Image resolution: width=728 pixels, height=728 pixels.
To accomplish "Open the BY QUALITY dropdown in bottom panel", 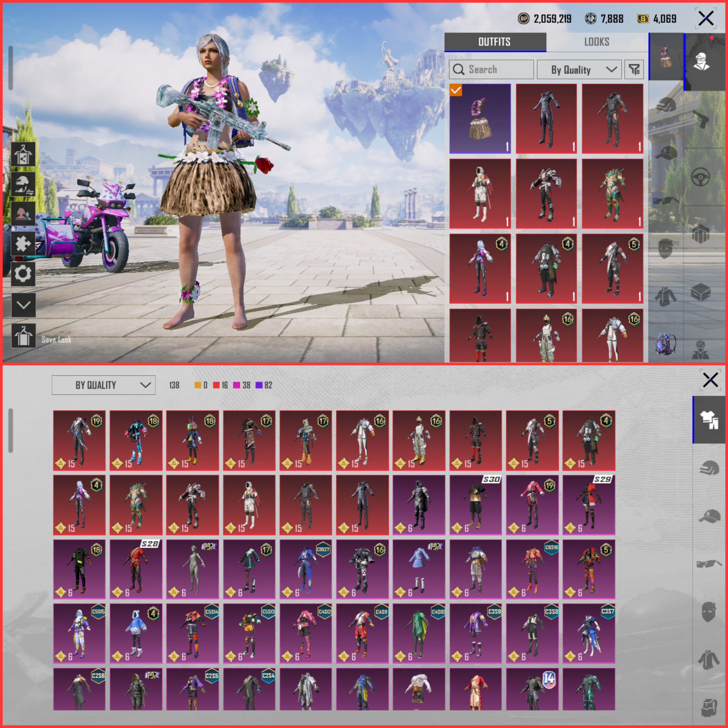I will tap(103, 385).
